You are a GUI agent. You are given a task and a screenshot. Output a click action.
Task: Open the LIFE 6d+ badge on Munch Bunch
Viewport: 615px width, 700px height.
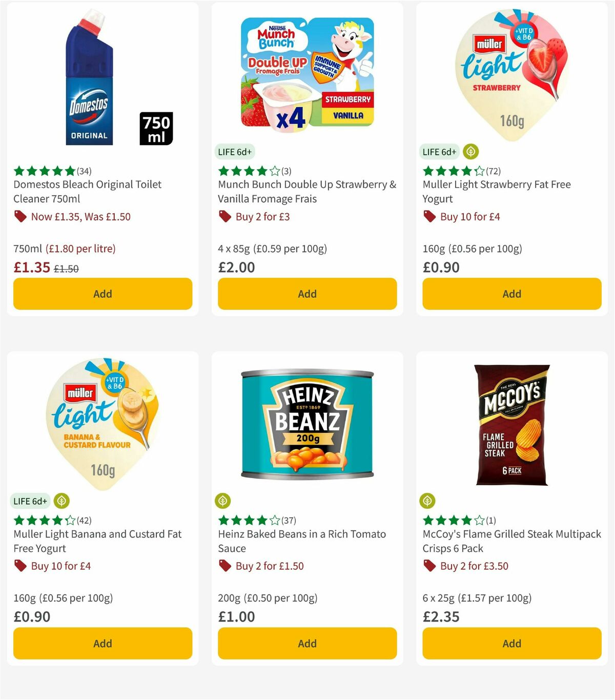point(235,152)
